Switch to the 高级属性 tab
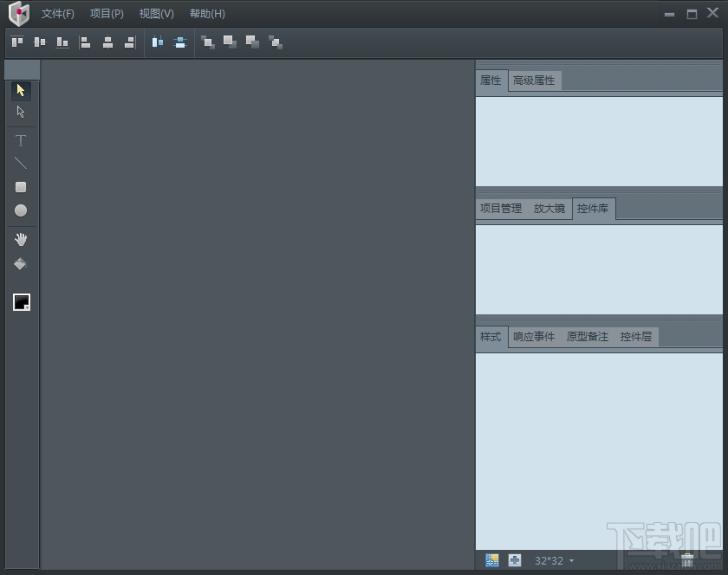 click(x=533, y=80)
